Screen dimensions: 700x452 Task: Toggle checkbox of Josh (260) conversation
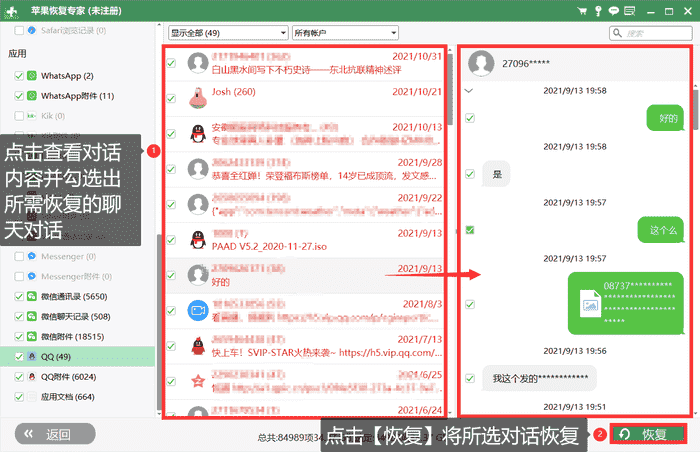point(171,98)
